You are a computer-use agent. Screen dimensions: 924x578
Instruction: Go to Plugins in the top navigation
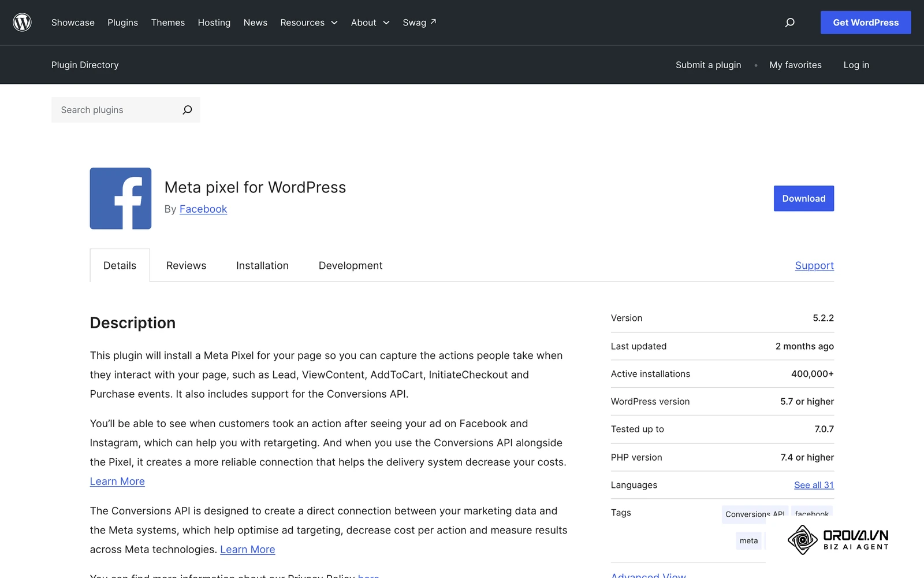122,23
